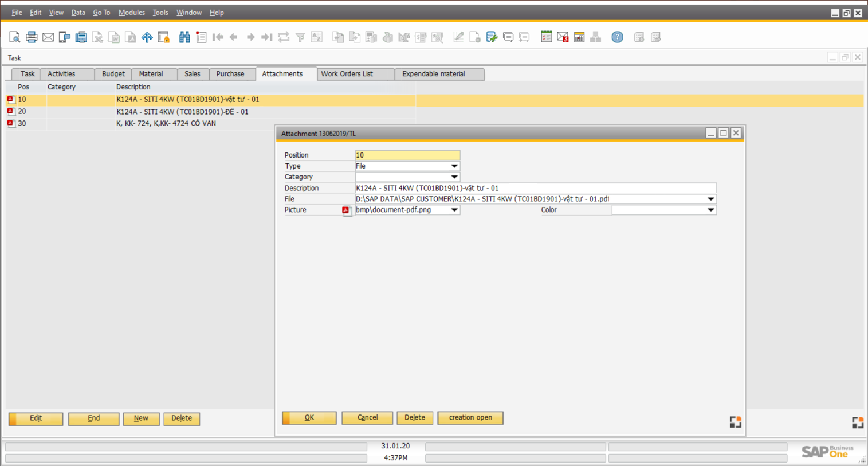Click New button in Task window
Image resolution: width=868 pixels, height=466 pixels.
[141, 418]
